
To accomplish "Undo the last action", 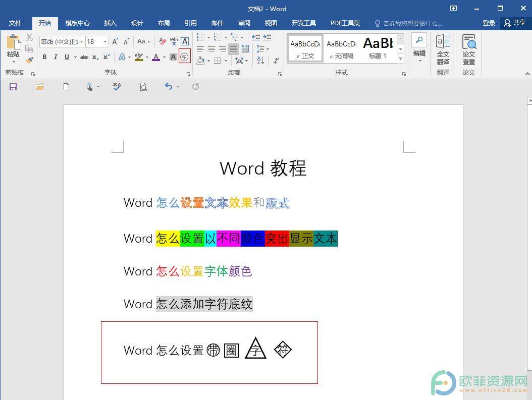I will click(x=169, y=86).
